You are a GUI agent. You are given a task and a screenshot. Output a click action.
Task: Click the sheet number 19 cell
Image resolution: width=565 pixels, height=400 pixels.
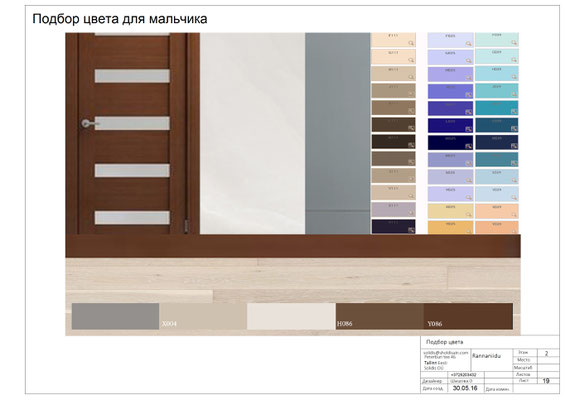[546, 381]
